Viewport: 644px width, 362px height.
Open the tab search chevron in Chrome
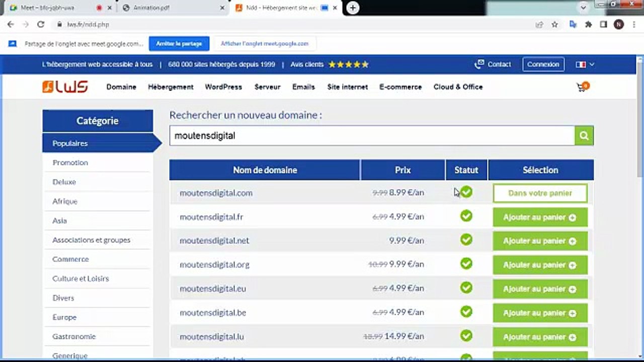[583, 8]
